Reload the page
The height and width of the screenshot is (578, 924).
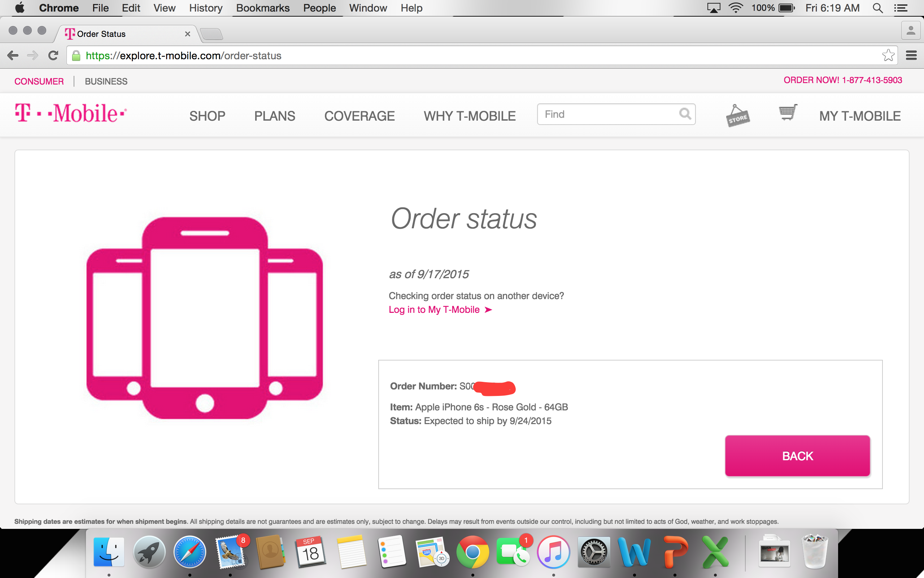coord(53,56)
